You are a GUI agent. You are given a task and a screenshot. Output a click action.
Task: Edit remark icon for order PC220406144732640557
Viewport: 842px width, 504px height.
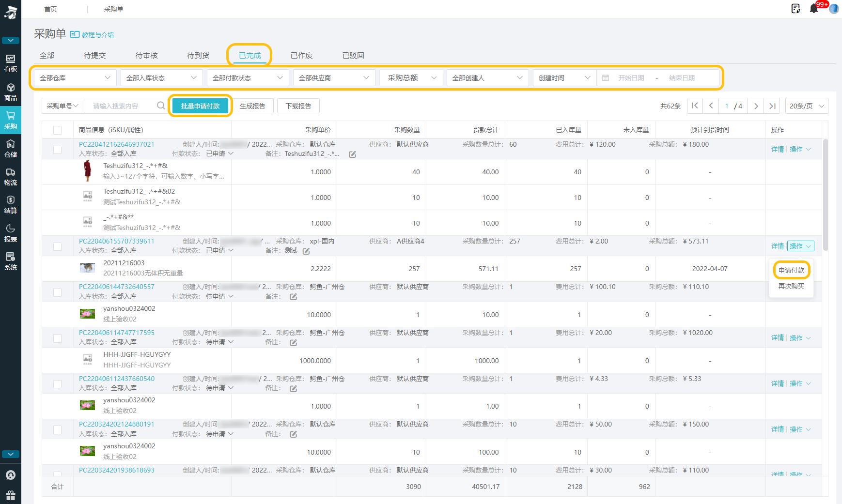coord(293,297)
